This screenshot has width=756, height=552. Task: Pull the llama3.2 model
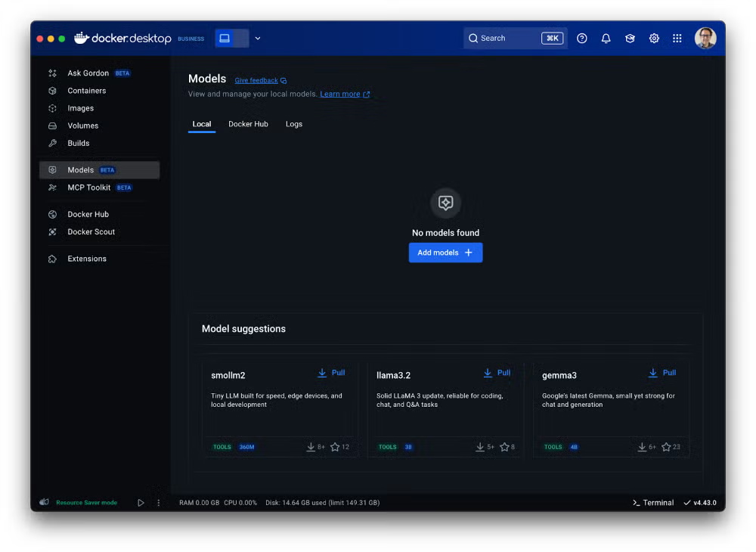497,373
